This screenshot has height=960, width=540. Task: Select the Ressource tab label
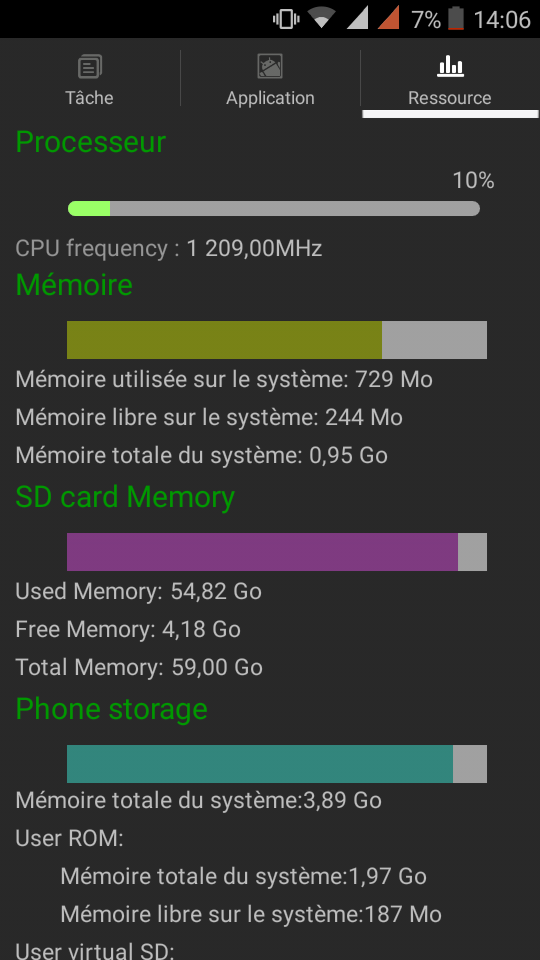point(450,98)
